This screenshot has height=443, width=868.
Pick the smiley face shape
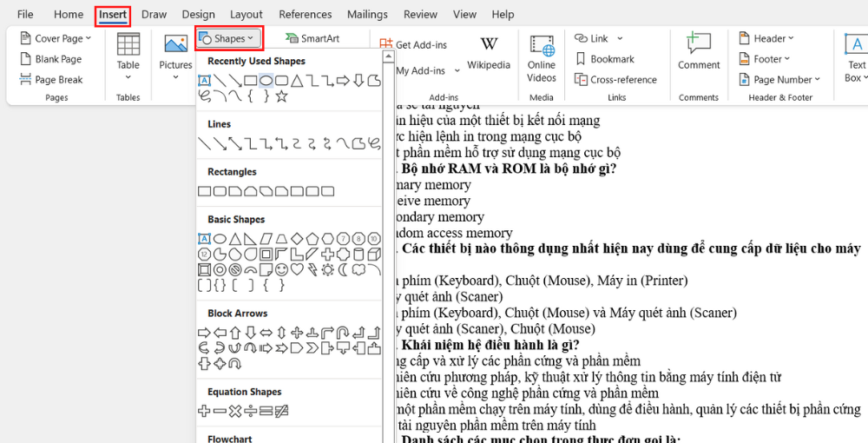point(282,269)
